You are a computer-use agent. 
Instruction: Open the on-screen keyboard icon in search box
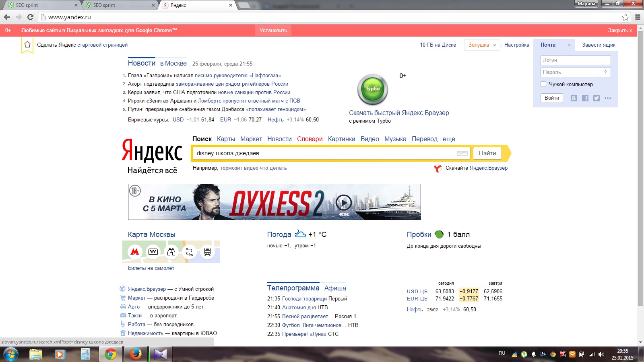(x=462, y=153)
